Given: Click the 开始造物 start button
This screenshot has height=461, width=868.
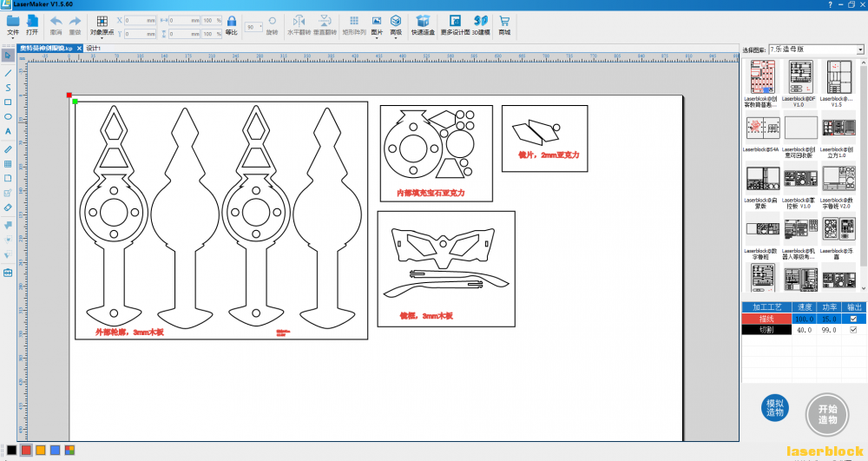Looking at the screenshot, I should [x=827, y=414].
